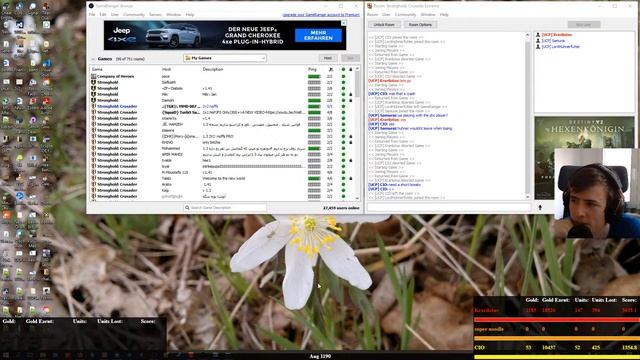Select Company of Heroes game icon
The width and height of the screenshot is (640, 360).
(93, 76)
